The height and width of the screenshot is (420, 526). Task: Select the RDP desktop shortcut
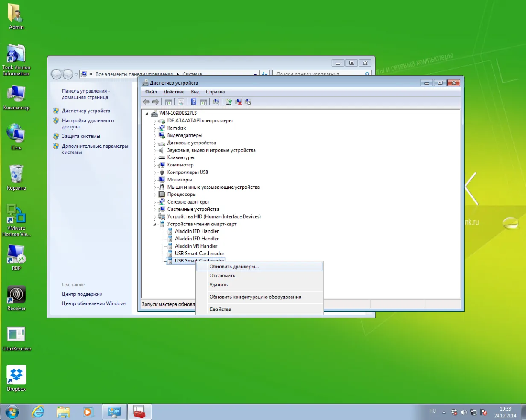coord(16,257)
